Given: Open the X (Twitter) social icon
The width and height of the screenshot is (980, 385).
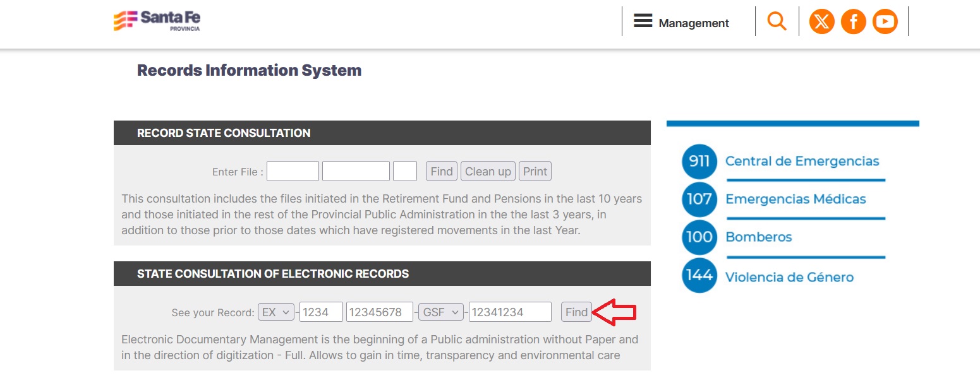Looking at the screenshot, I should [821, 22].
